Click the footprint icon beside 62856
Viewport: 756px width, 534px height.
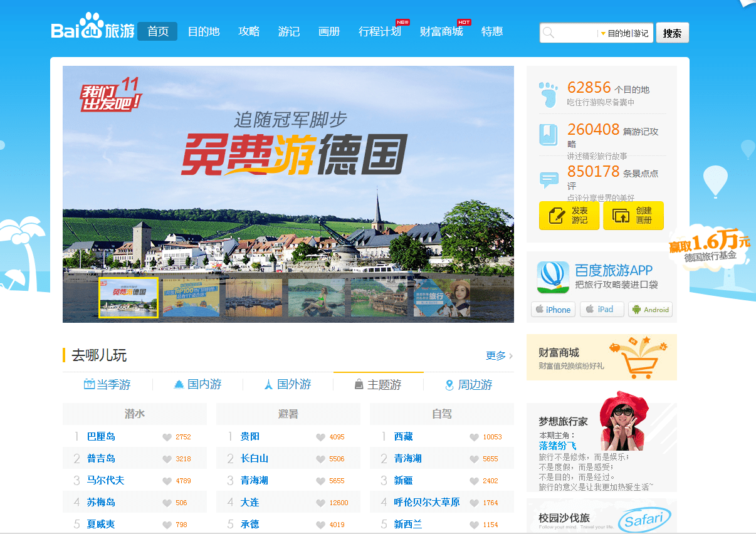click(x=548, y=93)
